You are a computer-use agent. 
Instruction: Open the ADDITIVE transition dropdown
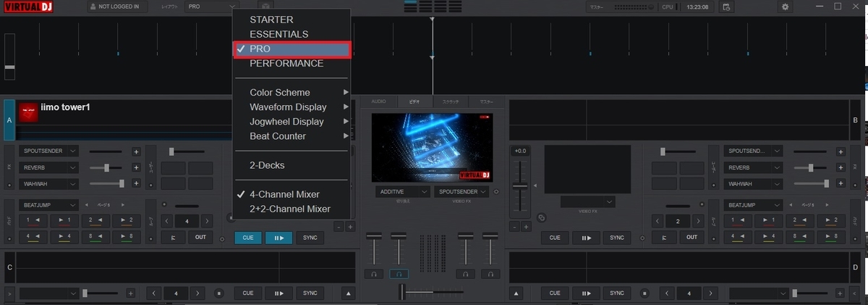[402, 192]
